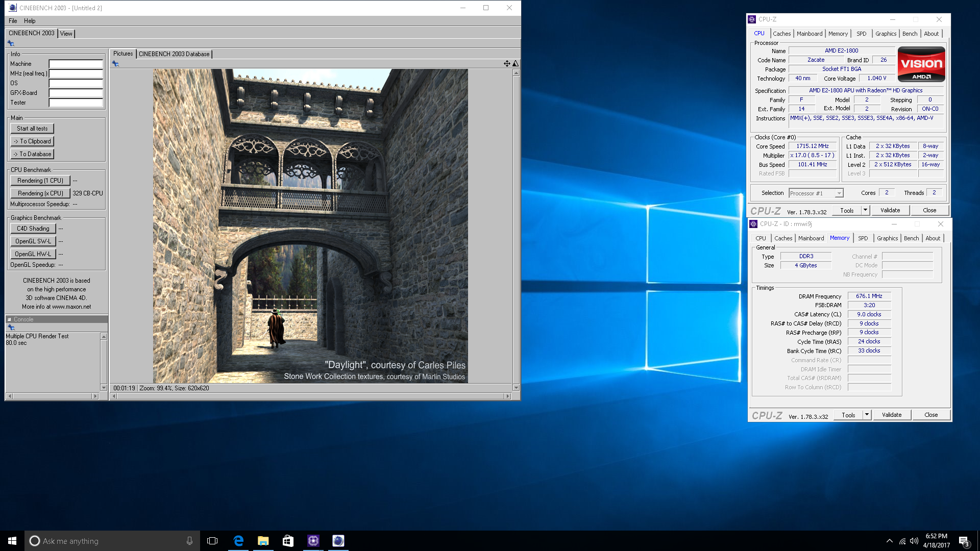Click the rendered Daylight image
The width and height of the screenshot is (980, 551).
click(310, 226)
